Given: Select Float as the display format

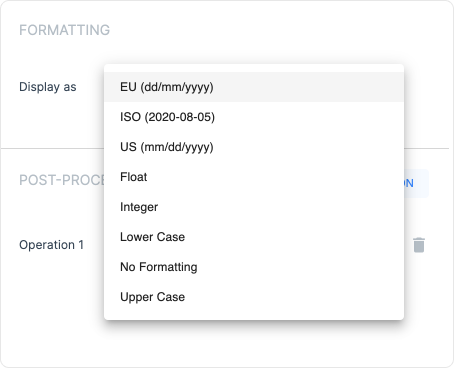Looking at the screenshot, I should [x=254, y=177].
